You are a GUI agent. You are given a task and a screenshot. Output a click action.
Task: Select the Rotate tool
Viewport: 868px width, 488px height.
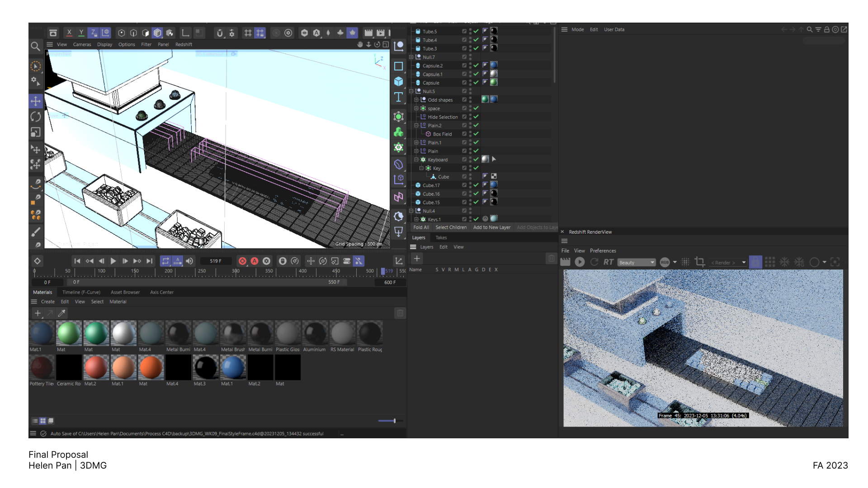point(36,117)
